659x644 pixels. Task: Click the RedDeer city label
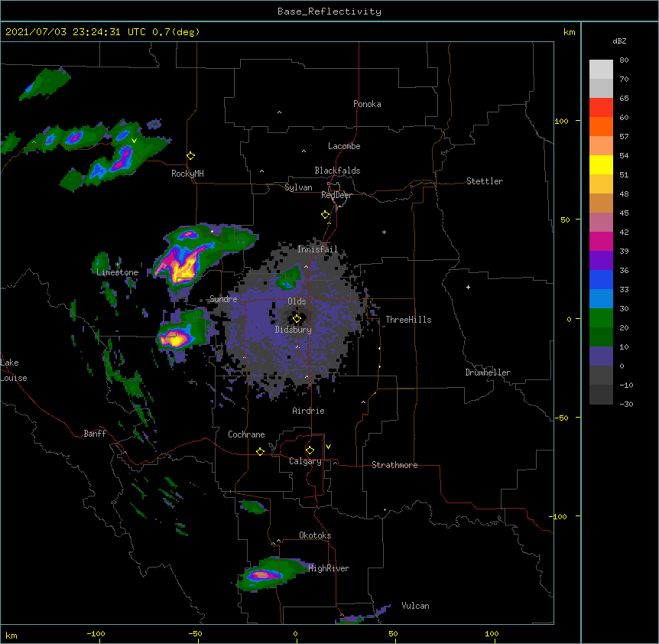coord(336,195)
